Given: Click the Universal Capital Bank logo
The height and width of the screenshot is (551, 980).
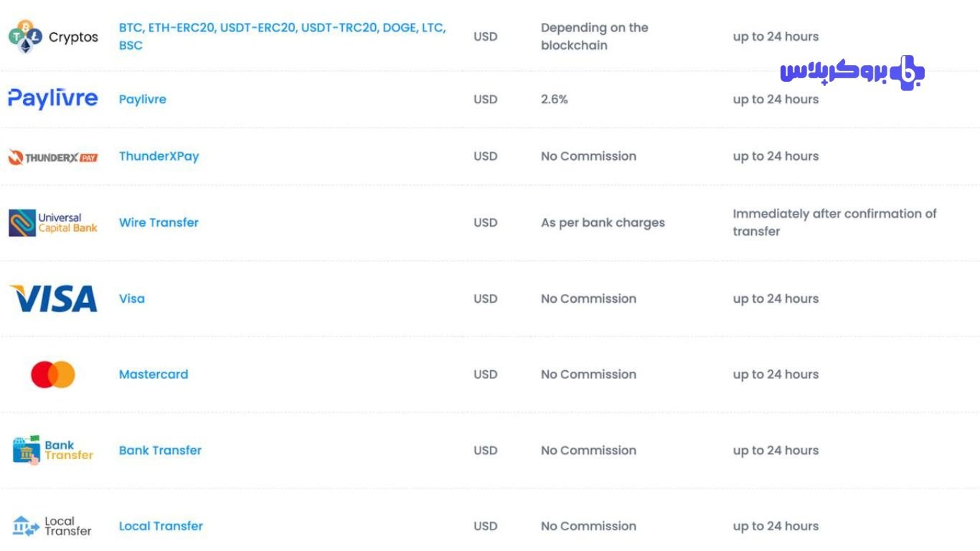Looking at the screenshot, I should 53,223.
